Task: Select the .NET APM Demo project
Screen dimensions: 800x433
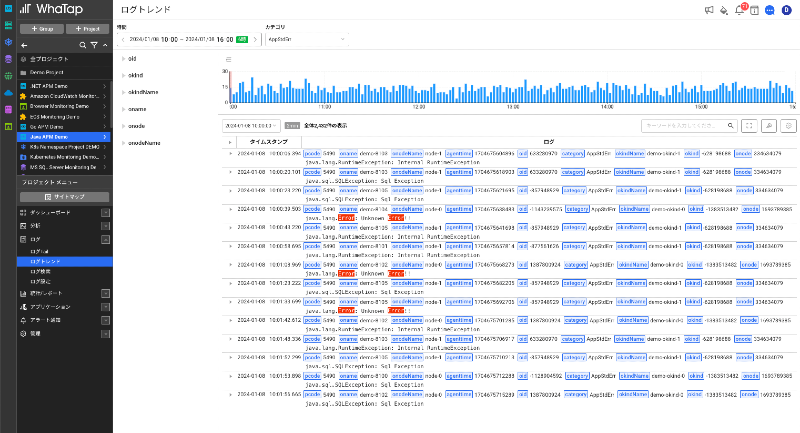Action: click(x=64, y=86)
